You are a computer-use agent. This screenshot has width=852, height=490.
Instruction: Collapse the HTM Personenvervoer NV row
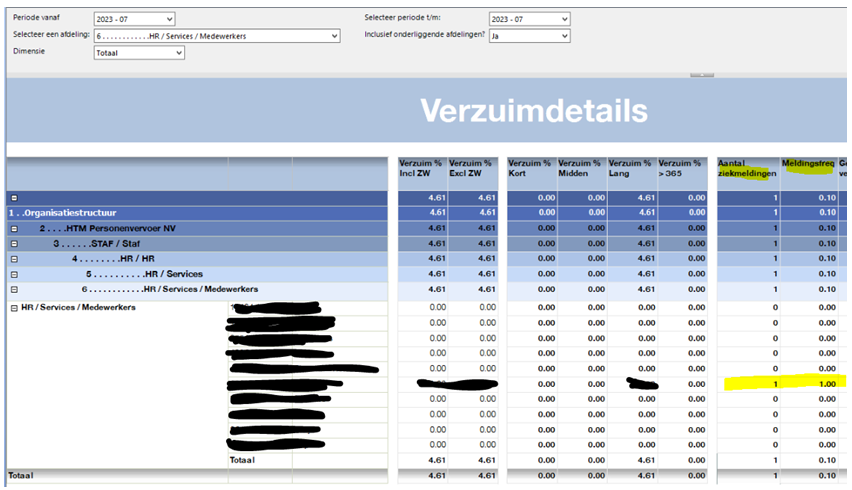pos(15,229)
